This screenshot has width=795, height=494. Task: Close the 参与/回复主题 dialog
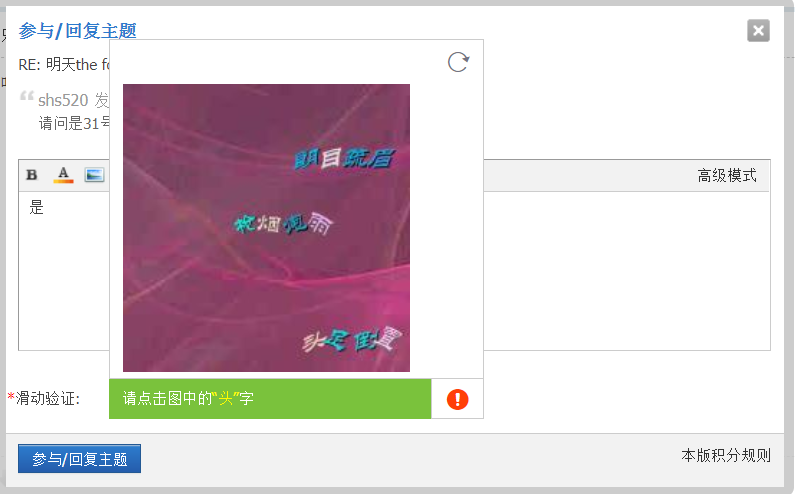point(758,30)
